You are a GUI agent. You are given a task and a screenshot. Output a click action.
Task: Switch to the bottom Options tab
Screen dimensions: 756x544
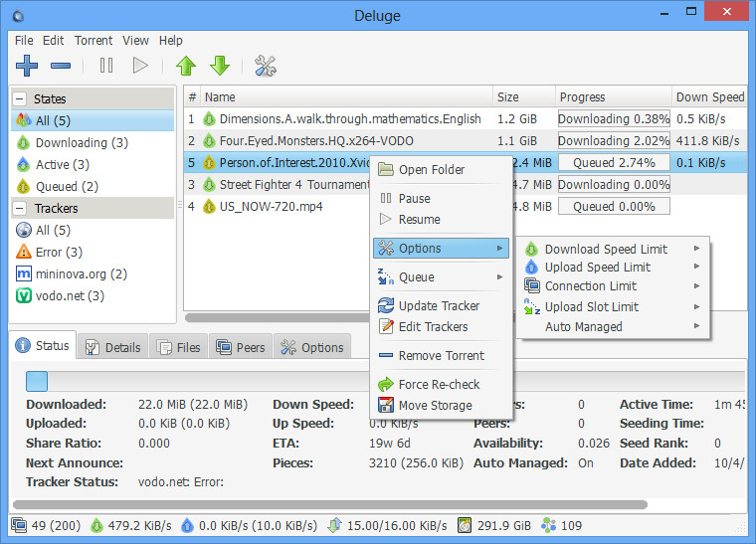[312, 347]
